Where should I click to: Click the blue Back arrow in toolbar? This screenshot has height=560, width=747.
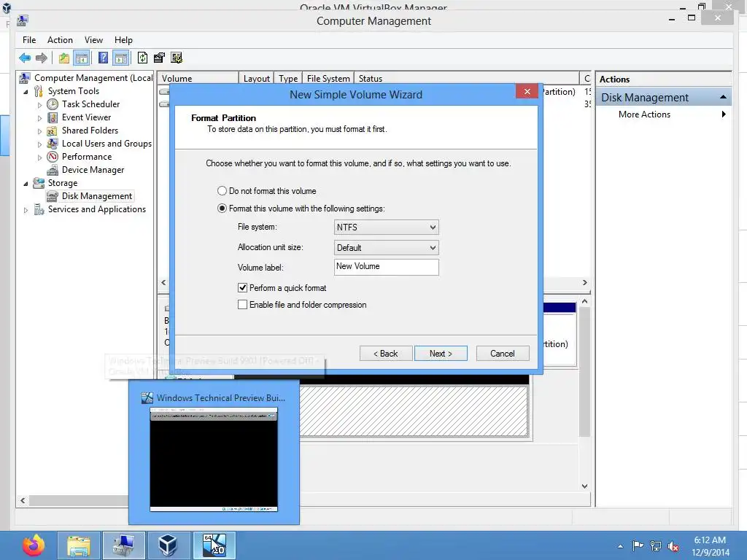coord(25,58)
